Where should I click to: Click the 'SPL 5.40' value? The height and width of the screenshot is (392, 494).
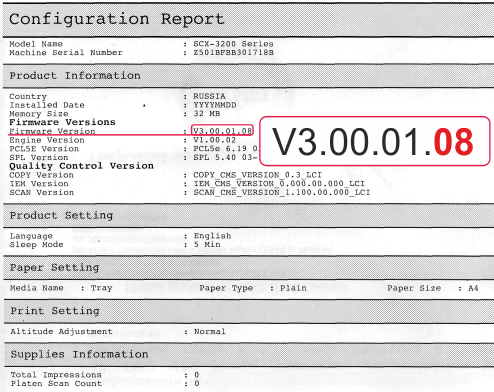pyautogui.click(x=215, y=157)
